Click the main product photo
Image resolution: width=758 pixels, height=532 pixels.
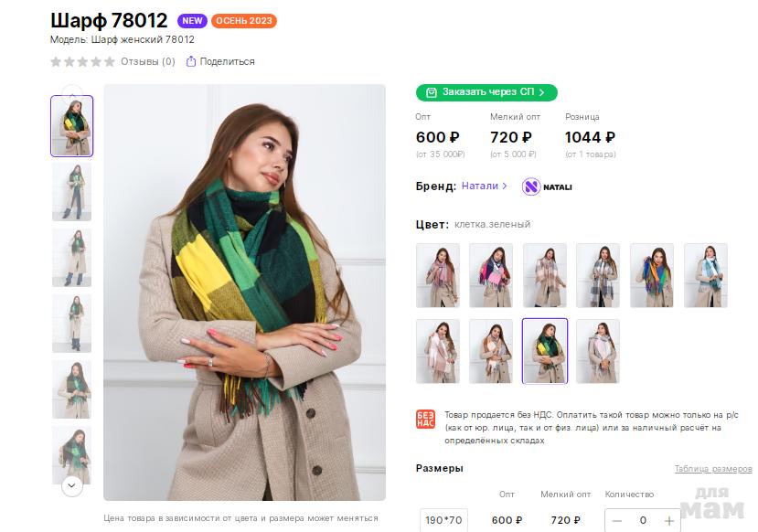[244, 293]
